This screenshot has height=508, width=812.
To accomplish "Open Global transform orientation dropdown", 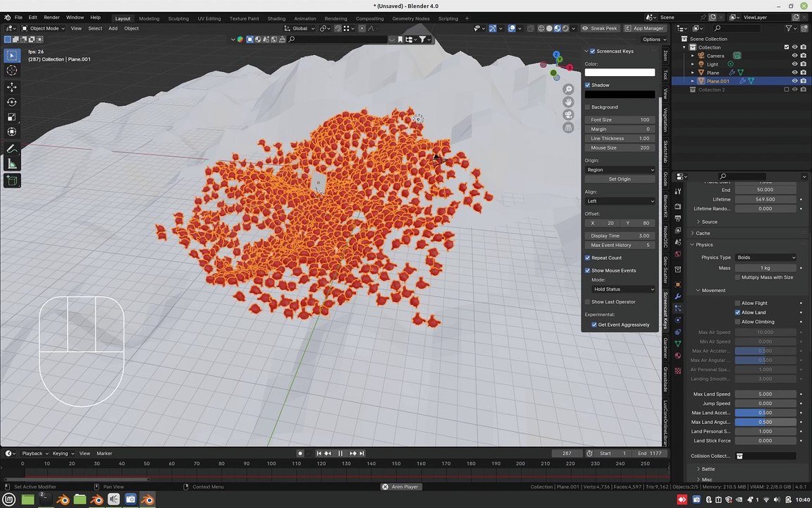I will coord(300,28).
